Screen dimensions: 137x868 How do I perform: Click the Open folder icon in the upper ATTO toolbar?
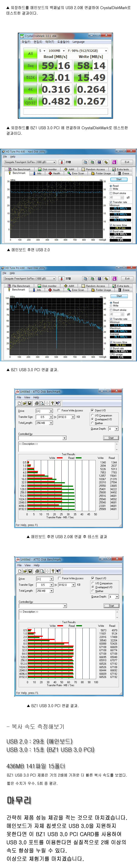pyautogui.click(x=25, y=403)
